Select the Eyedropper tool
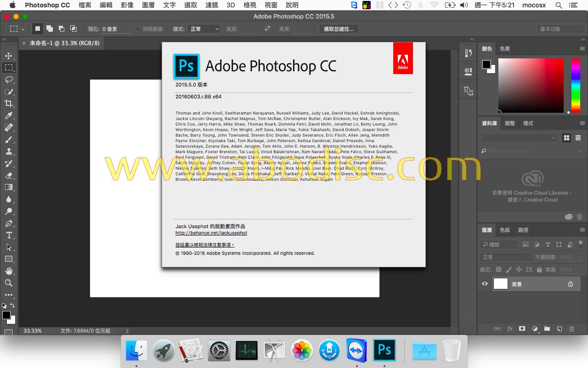This screenshot has width=588, height=368. click(x=8, y=115)
